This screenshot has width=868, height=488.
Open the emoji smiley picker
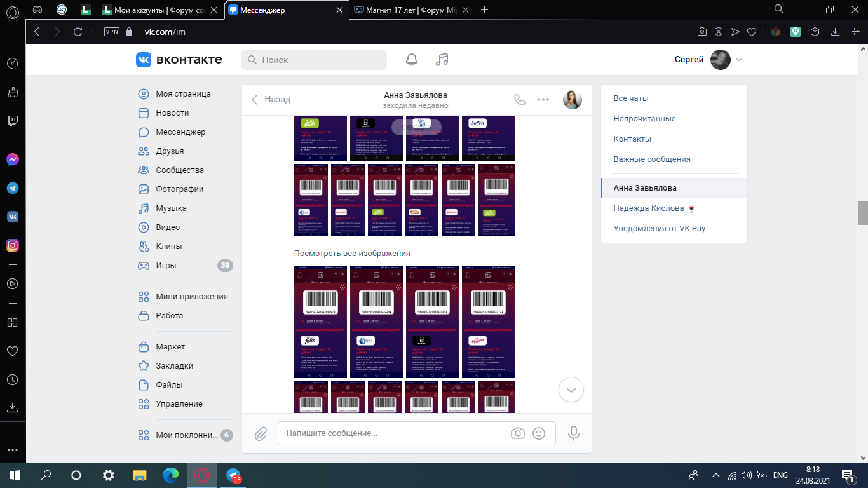click(x=539, y=433)
